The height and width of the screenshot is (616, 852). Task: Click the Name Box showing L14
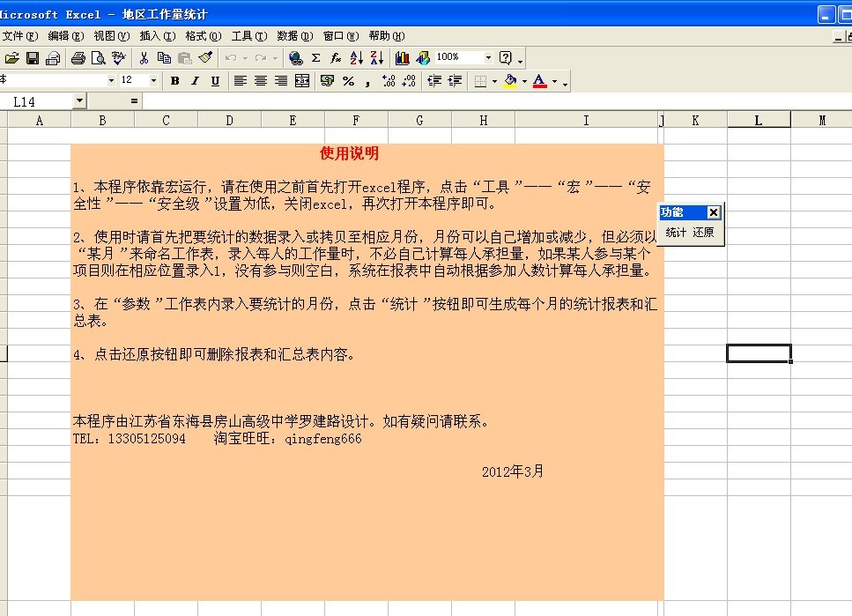35,100
